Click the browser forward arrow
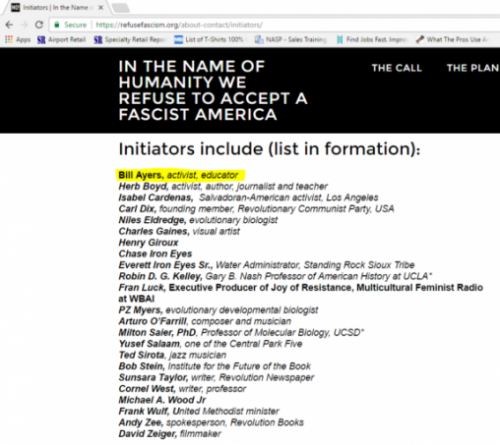 coord(24,25)
